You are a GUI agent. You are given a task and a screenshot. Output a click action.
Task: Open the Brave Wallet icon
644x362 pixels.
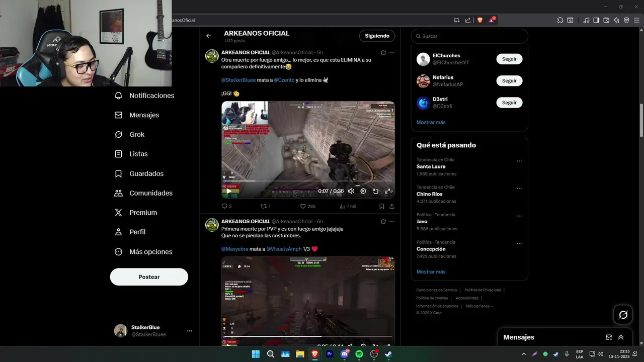[606, 20]
